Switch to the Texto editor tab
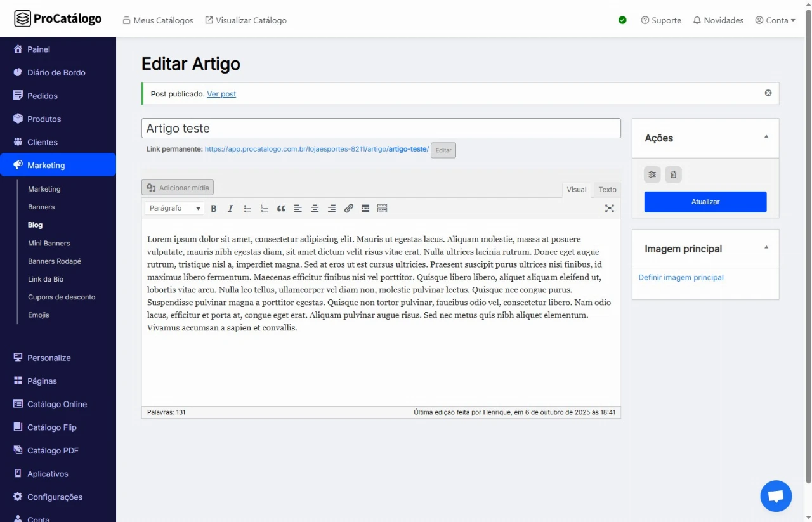Screen dimensions: 812x522 tap(607, 190)
